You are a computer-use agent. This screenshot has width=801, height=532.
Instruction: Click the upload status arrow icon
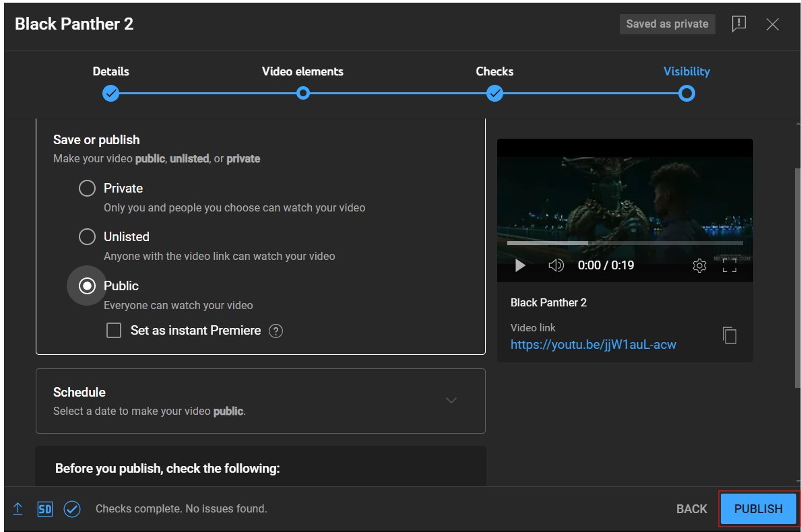coord(18,509)
